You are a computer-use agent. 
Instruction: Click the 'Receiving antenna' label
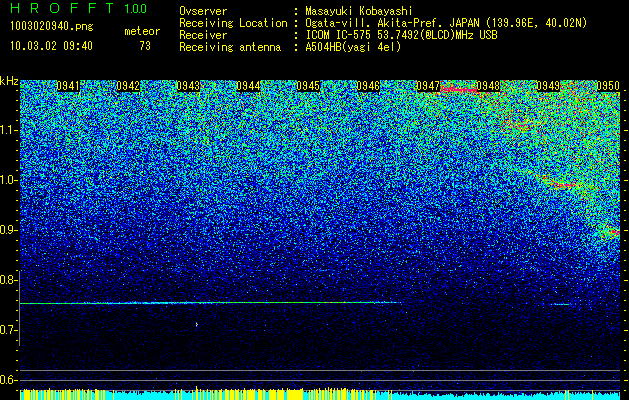[230, 47]
